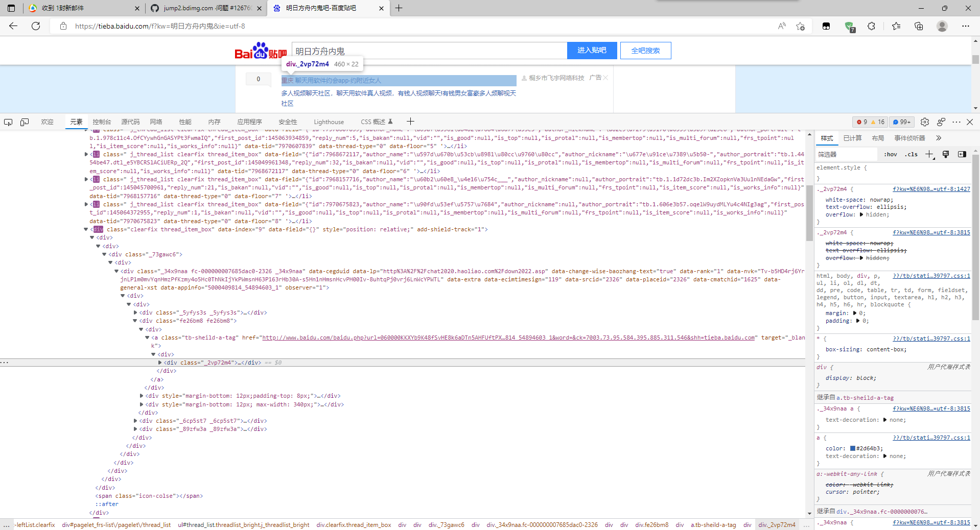The width and height of the screenshot is (980, 530).
Task: Toggle the device emulation toolbar
Action: (x=24, y=122)
